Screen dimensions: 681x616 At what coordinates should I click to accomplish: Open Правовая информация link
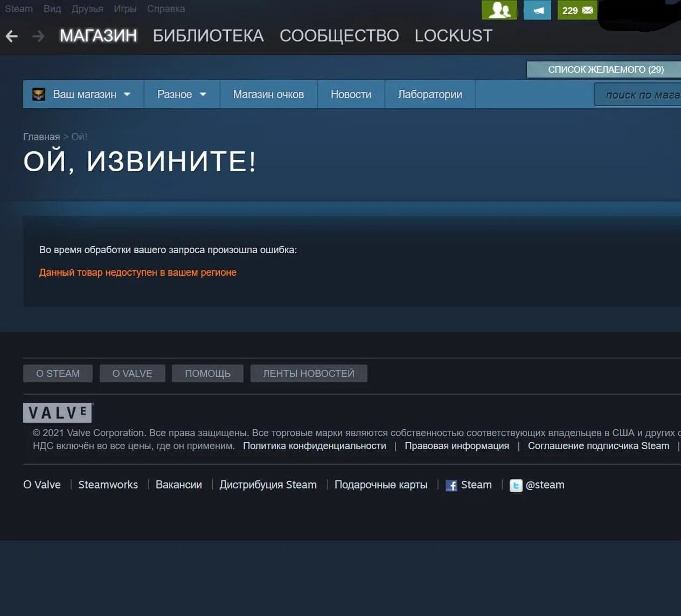[457, 446]
